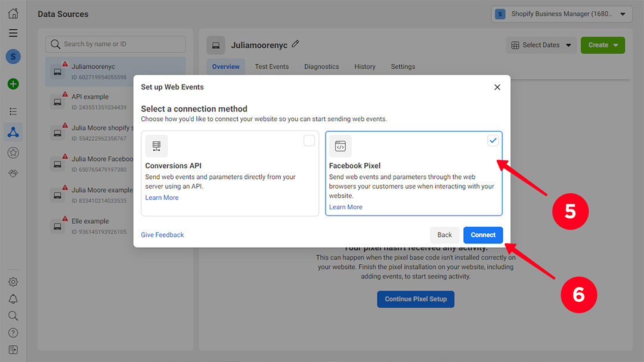Click the Connect button
Viewport: 644px width, 362px height.
click(x=483, y=235)
